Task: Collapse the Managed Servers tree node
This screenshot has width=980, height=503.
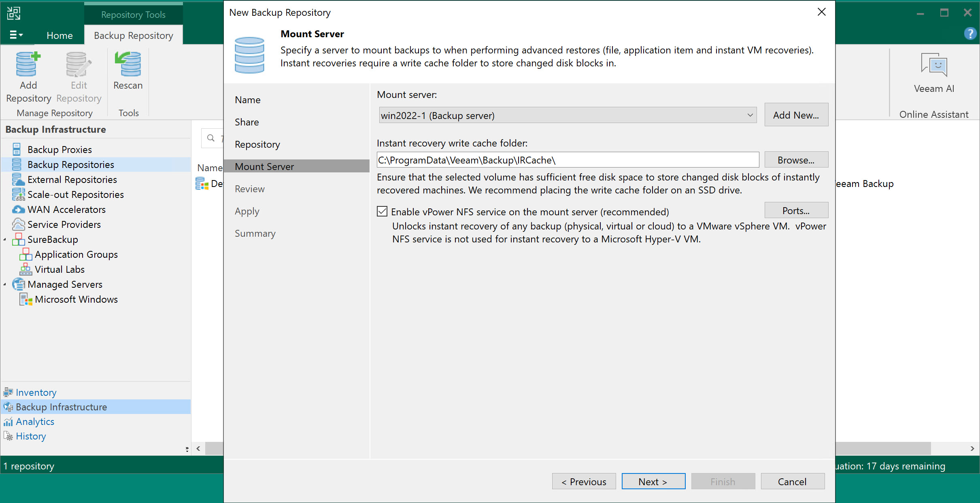Action: tap(5, 284)
